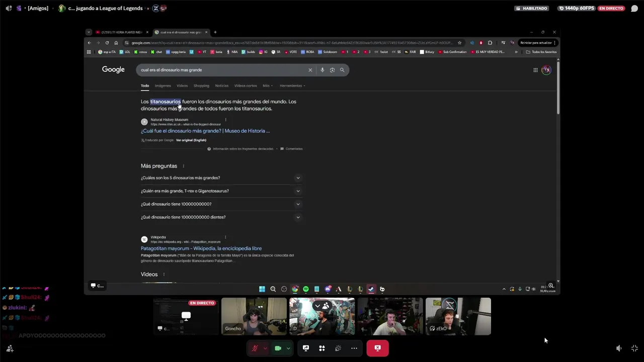Open the Más dropdown in search filters
This screenshot has height=362, width=644.
click(267, 85)
